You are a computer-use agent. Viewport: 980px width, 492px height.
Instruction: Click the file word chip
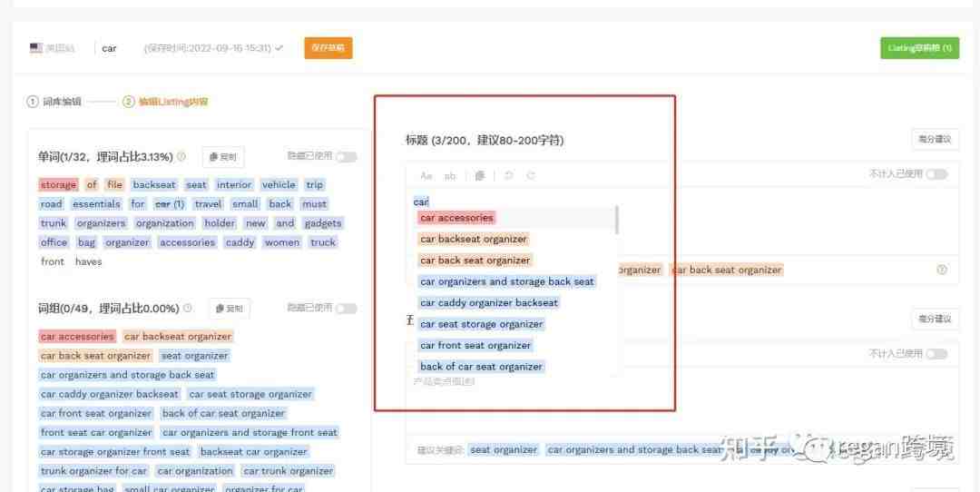pyautogui.click(x=114, y=184)
